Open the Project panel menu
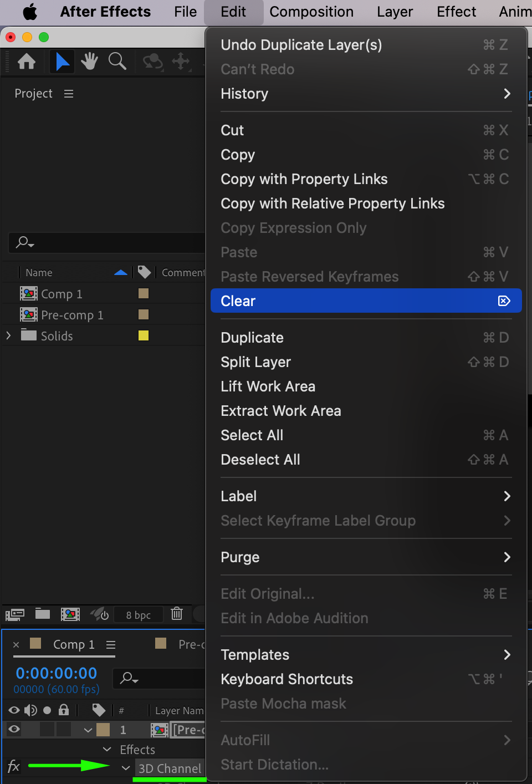Screen dimensions: 532x784 click(69, 94)
